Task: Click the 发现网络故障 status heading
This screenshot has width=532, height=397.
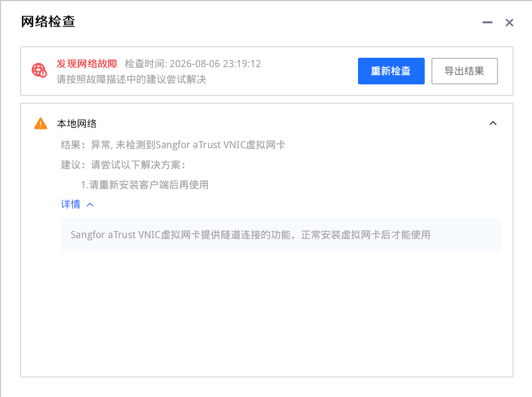Action: click(x=87, y=64)
